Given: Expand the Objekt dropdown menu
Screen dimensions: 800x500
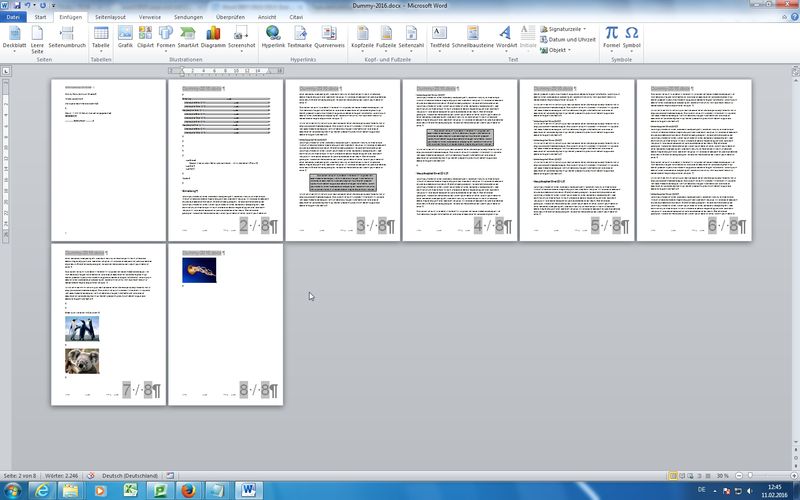Looking at the screenshot, I should point(560,50).
